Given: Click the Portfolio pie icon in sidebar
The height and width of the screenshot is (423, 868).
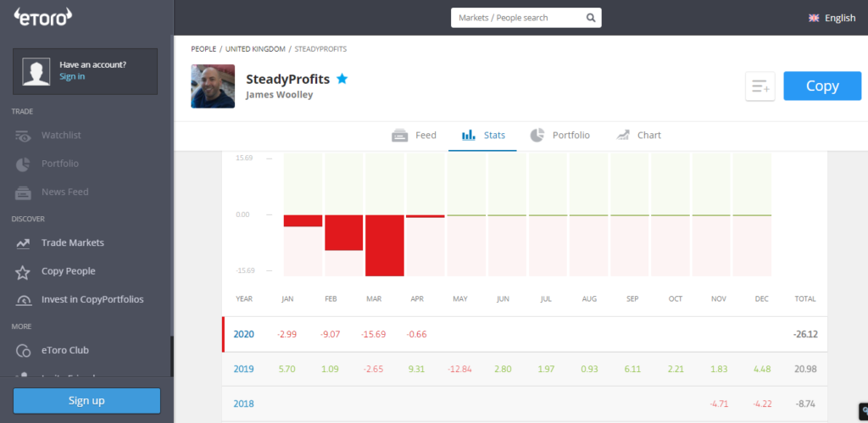Looking at the screenshot, I should tap(23, 164).
